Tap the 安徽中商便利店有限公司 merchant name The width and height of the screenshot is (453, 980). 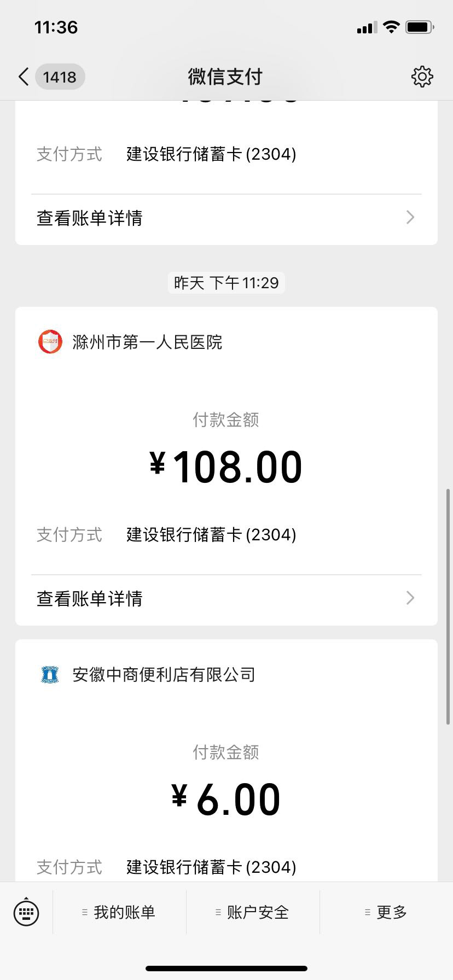coord(164,675)
